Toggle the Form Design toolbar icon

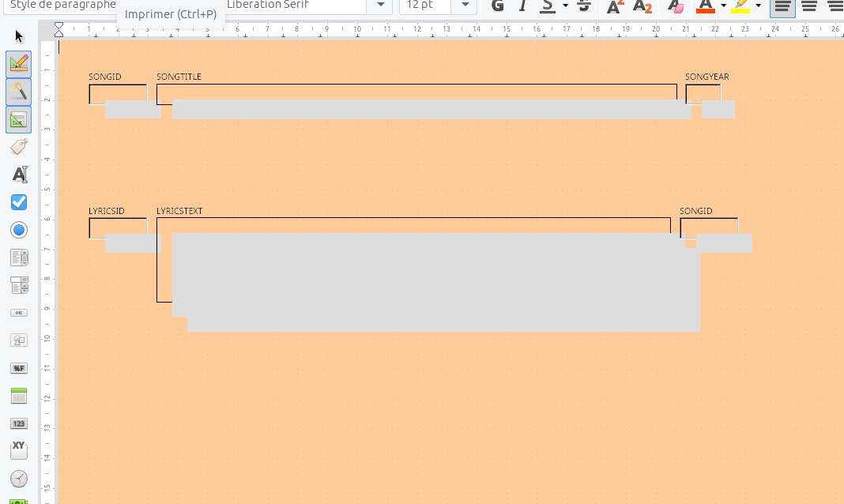pyautogui.click(x=19, y=119)
